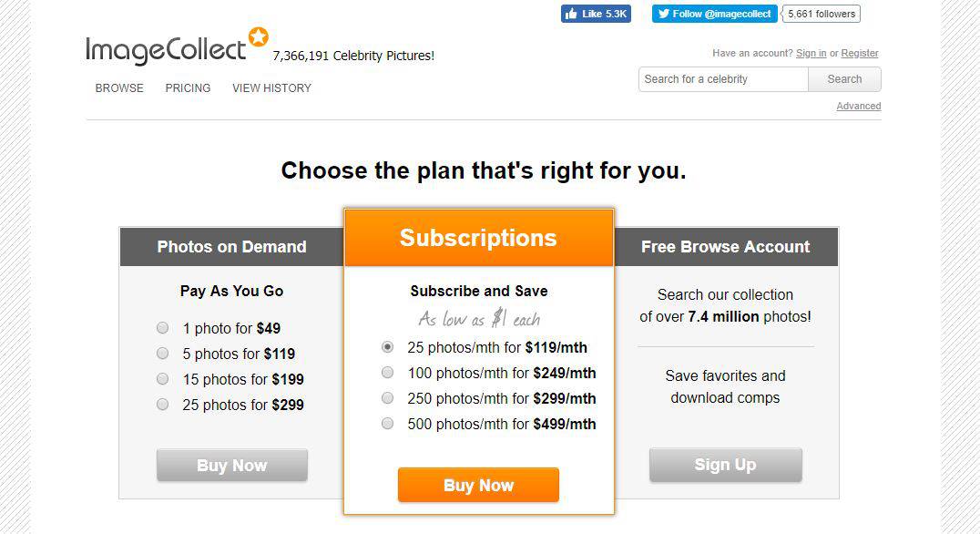The width and height of the screenshot is (980, 534).
Task: Click the Facebook Like thumbs-up button
Action: coord(596,14)
